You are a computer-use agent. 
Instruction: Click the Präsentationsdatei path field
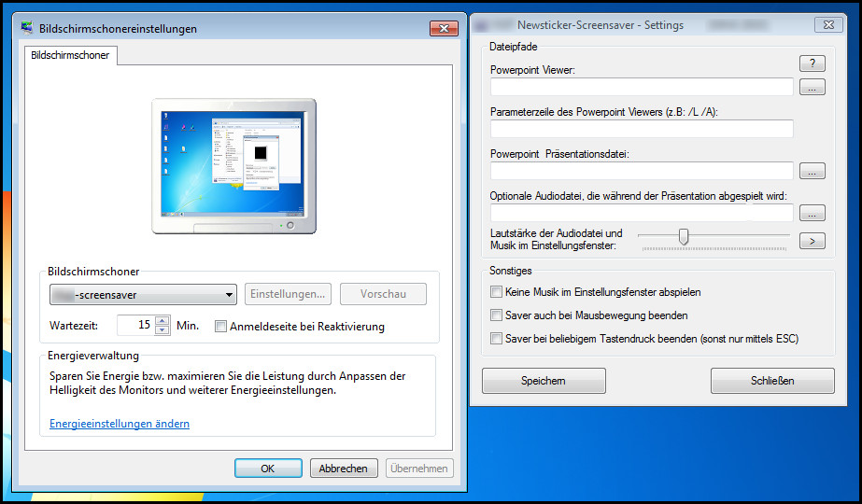pos(642,171)
